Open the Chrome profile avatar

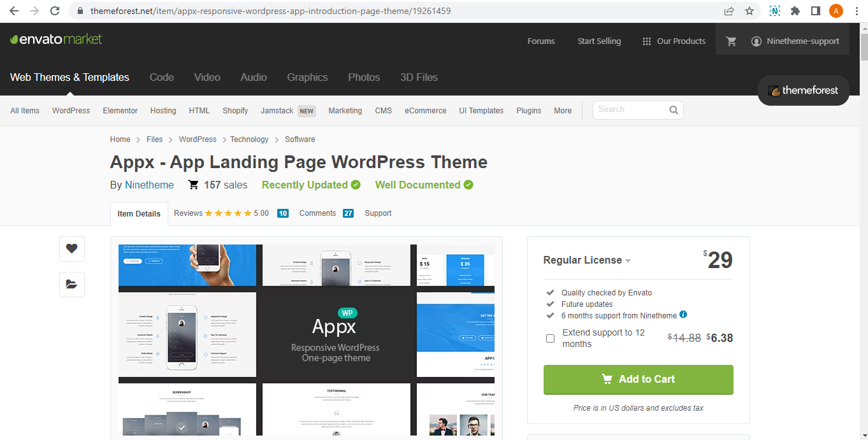point(836,11)
